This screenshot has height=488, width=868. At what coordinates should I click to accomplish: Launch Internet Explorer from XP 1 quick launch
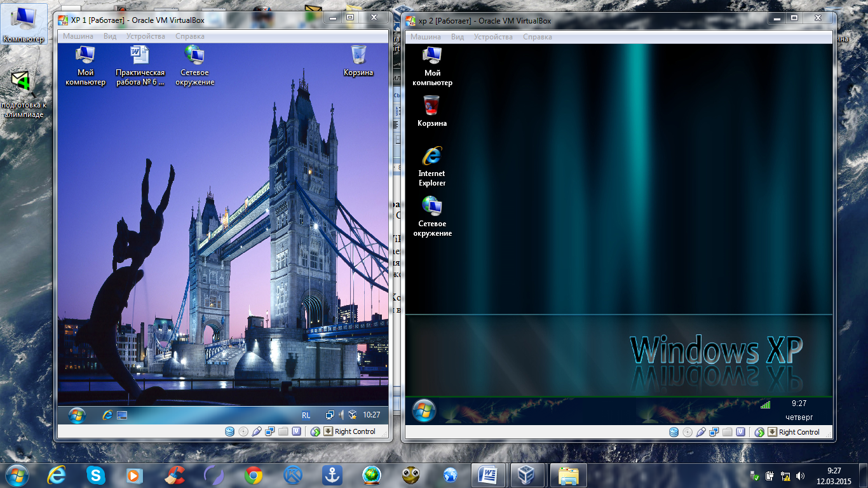click(x=107, y=415)
